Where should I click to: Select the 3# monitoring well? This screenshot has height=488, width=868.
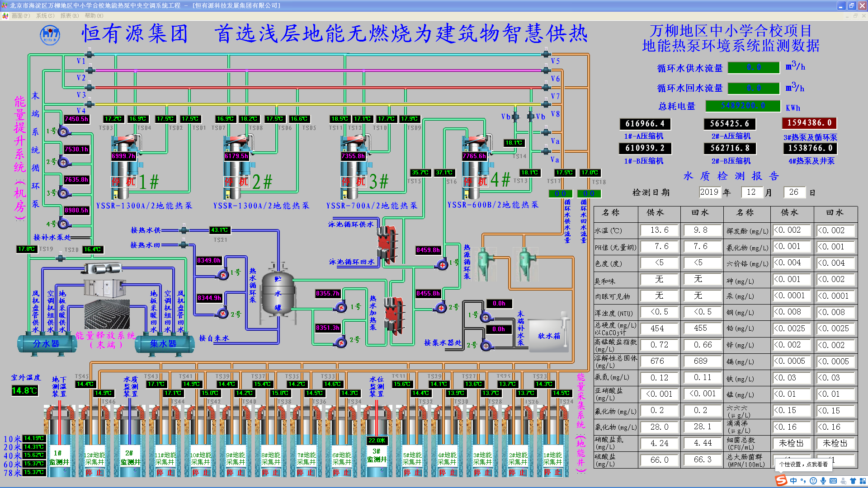pyautogui.click(x=376, y=455)
